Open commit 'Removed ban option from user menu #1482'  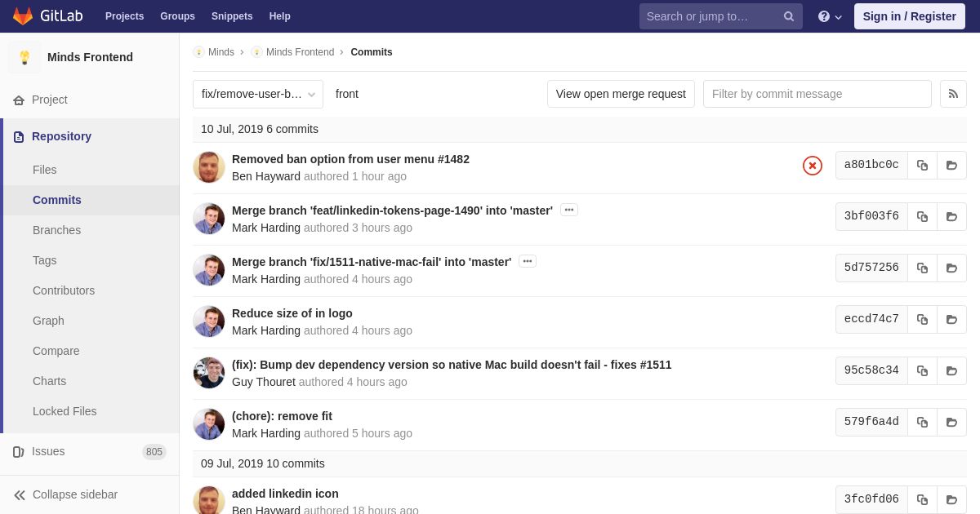[350, 159]
